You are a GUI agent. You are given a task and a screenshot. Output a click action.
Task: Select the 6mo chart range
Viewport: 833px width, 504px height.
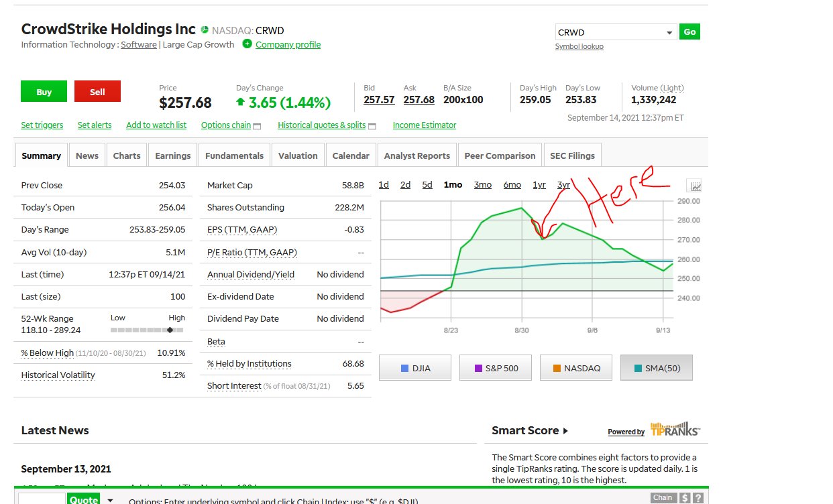click(x=512, y=185)
